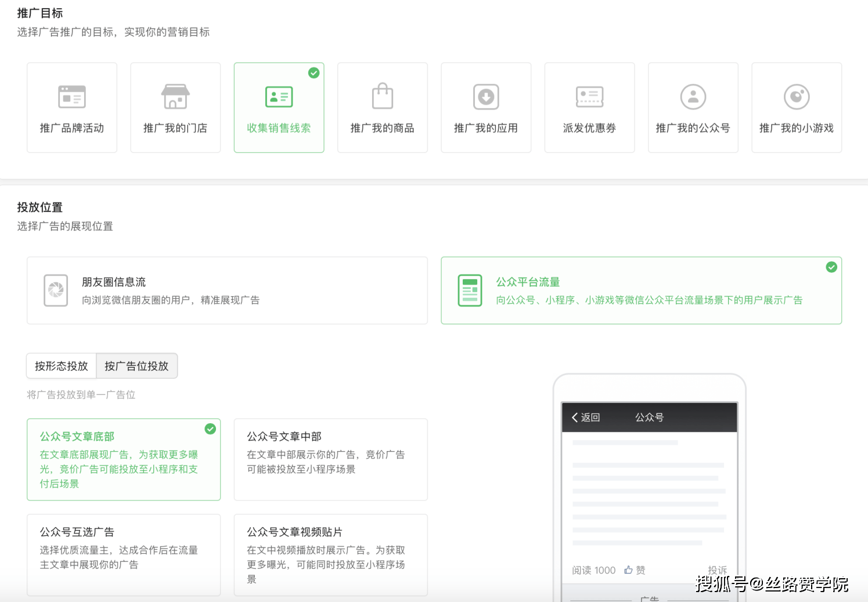Select the 推广我的商品 shopping bag icon
Screen dimensions: 868x602
[x=383, y=96]
